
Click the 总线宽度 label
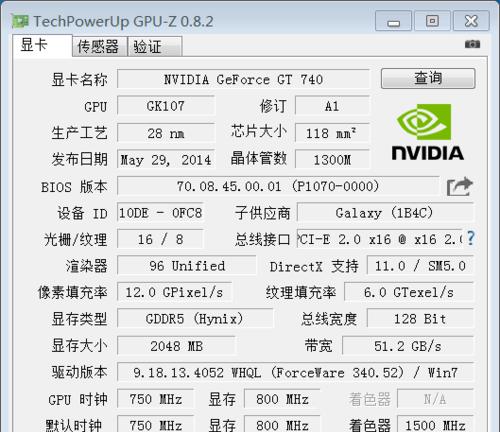(x=329, y=319)
